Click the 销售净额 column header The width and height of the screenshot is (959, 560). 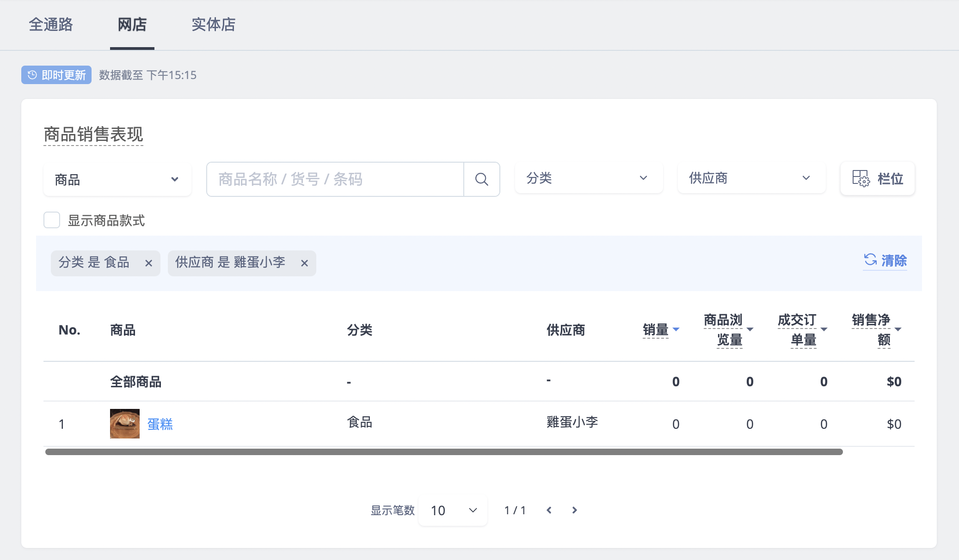point(871,330)
